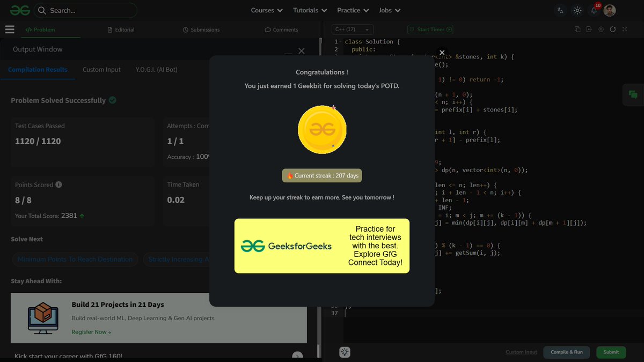
Task: Submit the solution
Action: [x=611, y=352]
